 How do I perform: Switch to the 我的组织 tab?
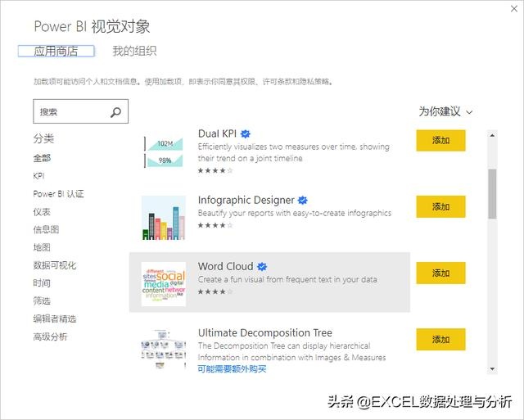(x=134, y=51)
